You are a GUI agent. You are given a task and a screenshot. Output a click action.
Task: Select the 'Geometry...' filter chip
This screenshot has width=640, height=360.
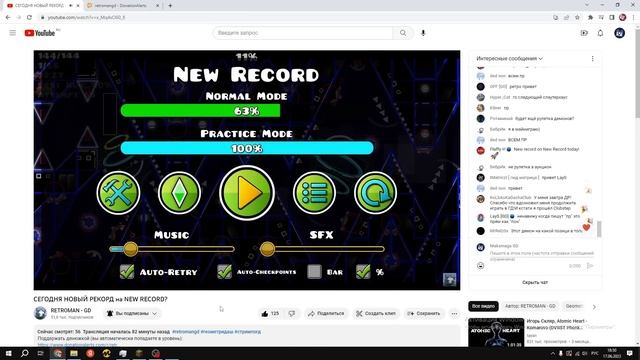[574, 306]
